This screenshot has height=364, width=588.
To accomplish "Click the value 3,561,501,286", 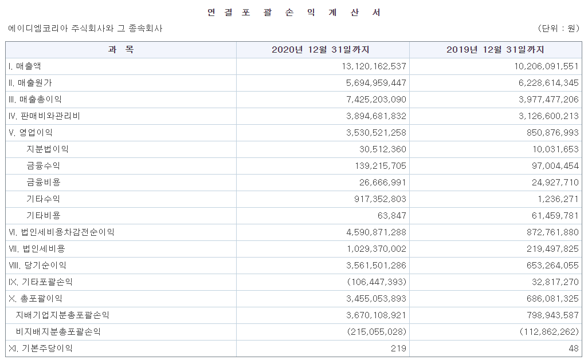I will (376, 266).
